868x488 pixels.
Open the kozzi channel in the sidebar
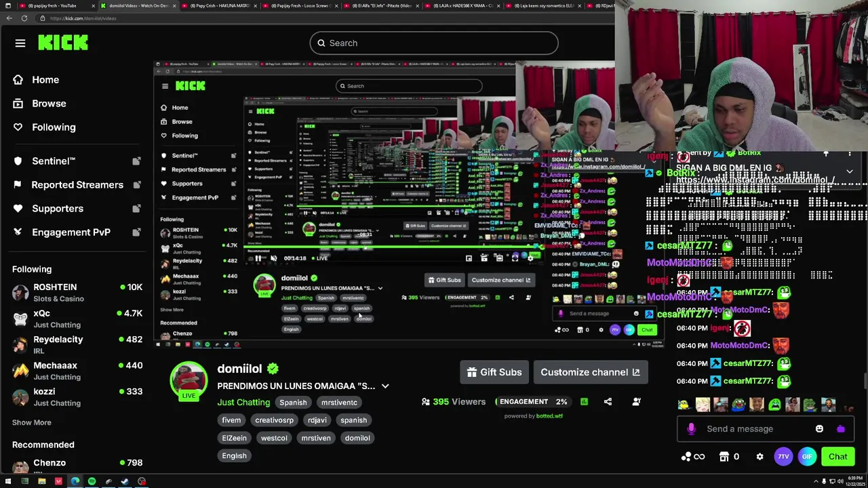point(77,396)
